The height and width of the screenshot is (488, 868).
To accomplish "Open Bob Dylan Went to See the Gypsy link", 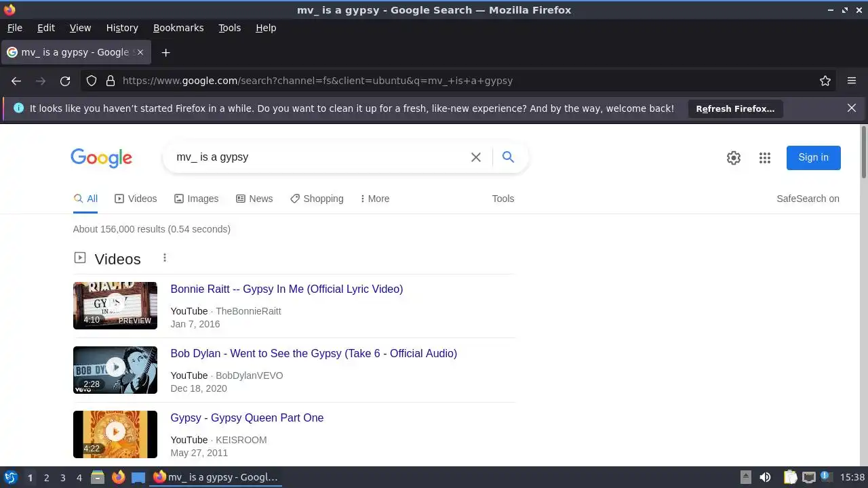I will [x=314, y=353].
